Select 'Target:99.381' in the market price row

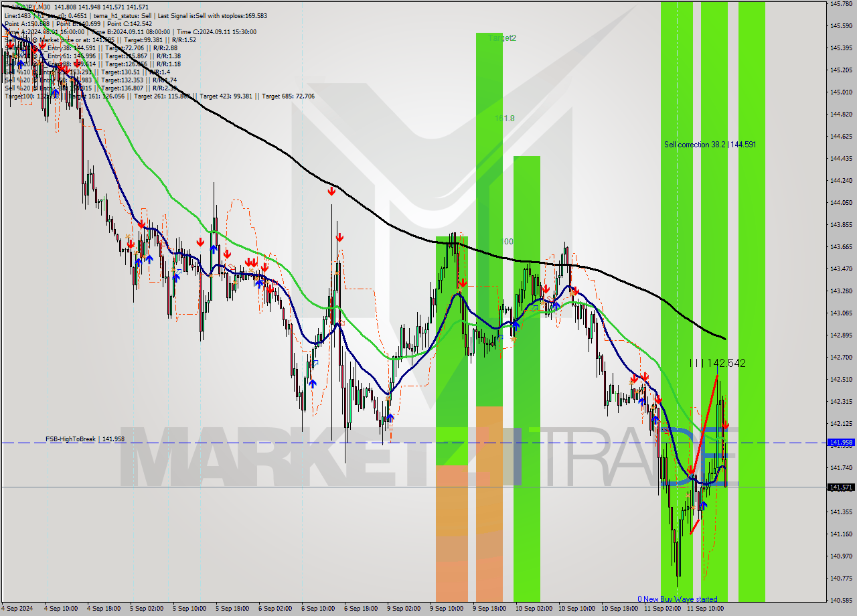pyautogui.click(x=143, y=40)
